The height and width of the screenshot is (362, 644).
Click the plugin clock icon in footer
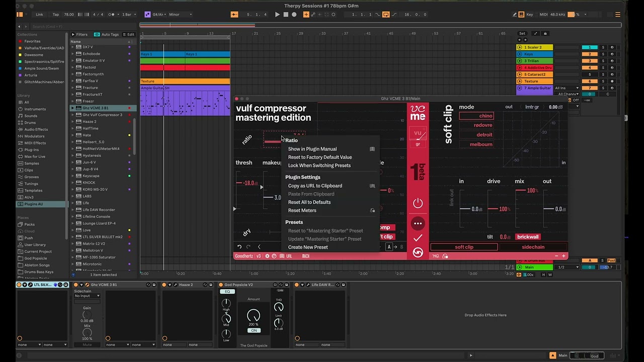tap(274, 256)
